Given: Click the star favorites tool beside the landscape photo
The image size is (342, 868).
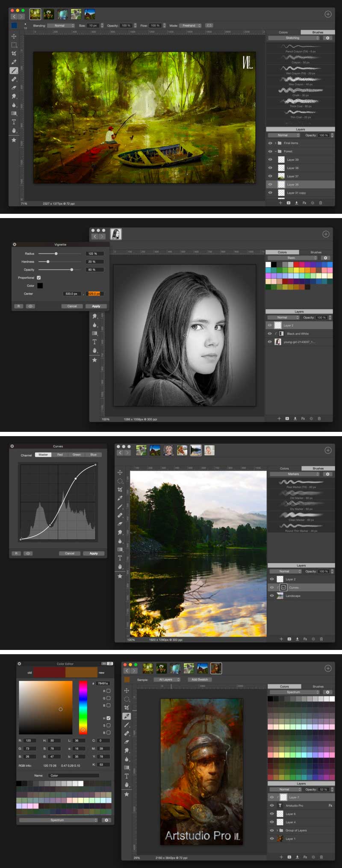Looking at the screenshot, I should (x=120, y=576).
